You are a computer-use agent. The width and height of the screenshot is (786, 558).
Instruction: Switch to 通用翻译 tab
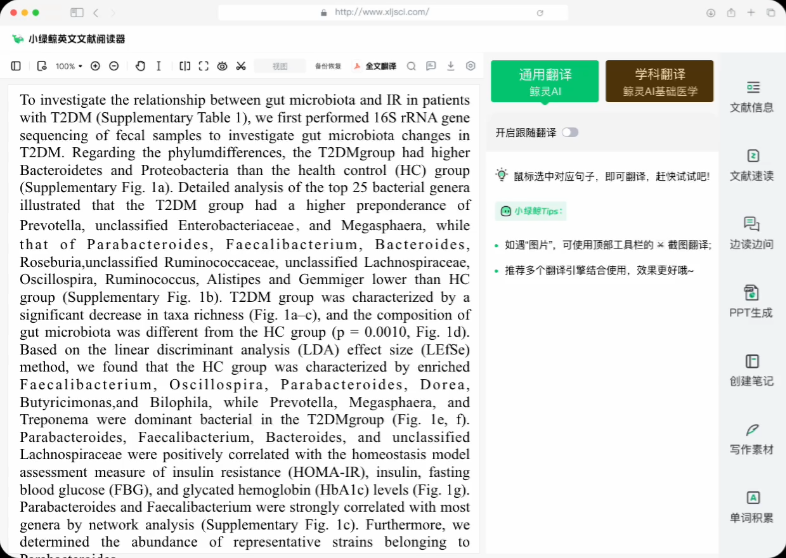545,82
